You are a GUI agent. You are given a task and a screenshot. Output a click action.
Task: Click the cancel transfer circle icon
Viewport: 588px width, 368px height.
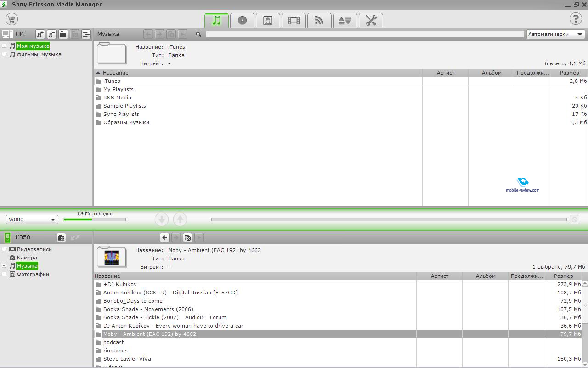[574, 219]
